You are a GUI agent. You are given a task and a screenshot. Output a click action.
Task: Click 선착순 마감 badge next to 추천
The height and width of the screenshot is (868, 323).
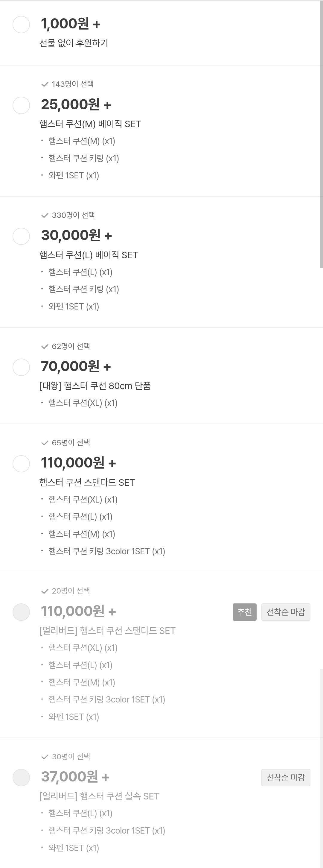point(286,612)
